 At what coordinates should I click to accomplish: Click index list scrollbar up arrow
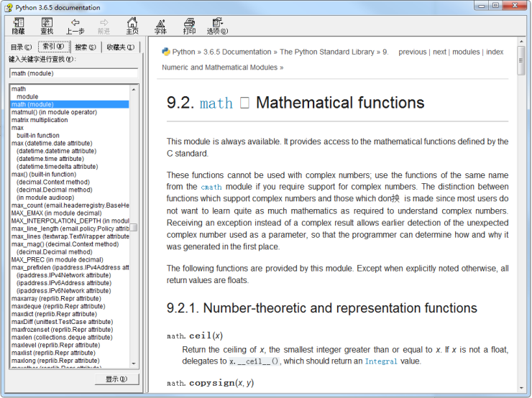tap(134, 89)
